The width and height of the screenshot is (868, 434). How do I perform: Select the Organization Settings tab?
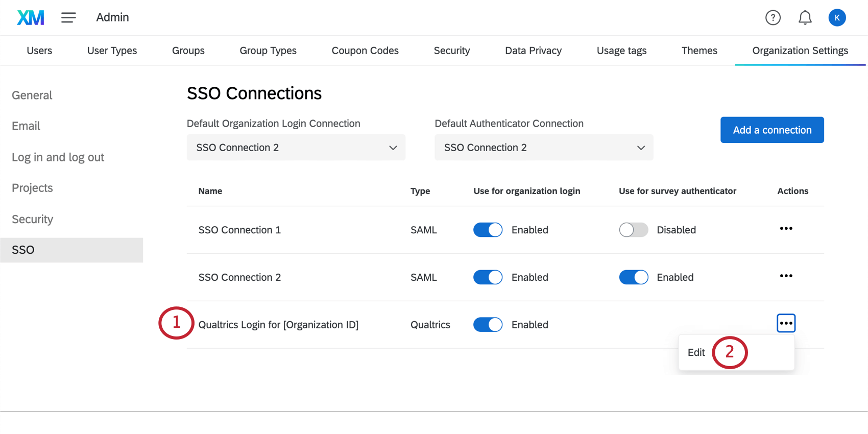coord(800,51)
